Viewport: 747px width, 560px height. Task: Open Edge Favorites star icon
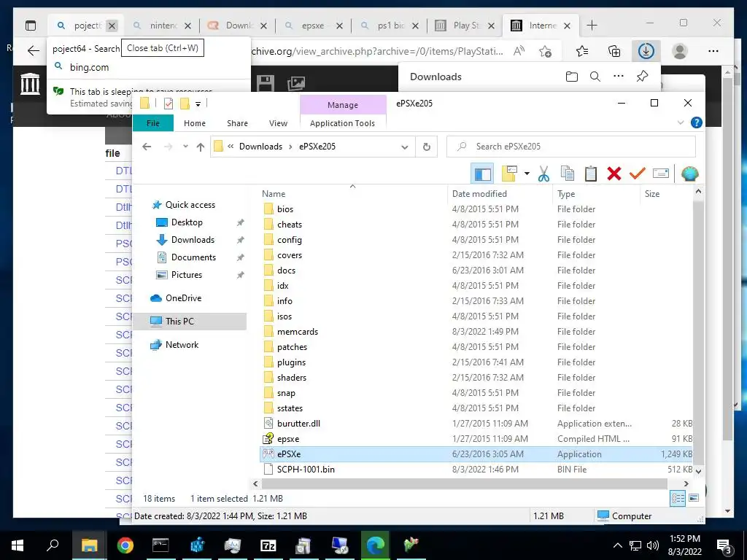coord(581,51)
